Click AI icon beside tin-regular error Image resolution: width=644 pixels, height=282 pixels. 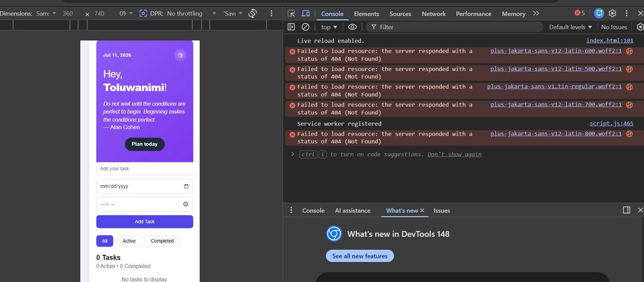click(630, 87)
